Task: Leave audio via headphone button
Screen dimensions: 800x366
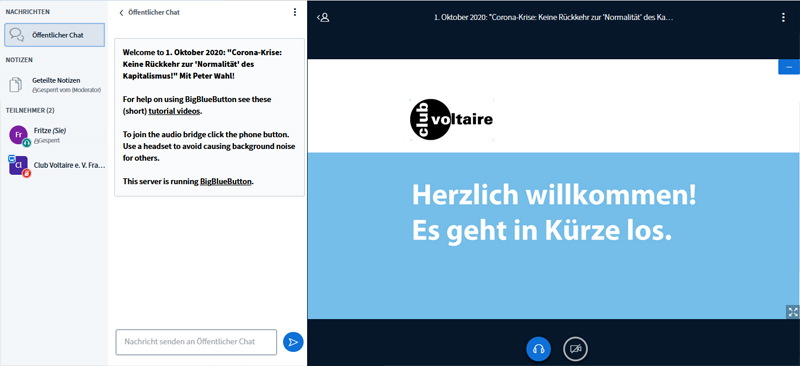Action: (x=538, y=349)
